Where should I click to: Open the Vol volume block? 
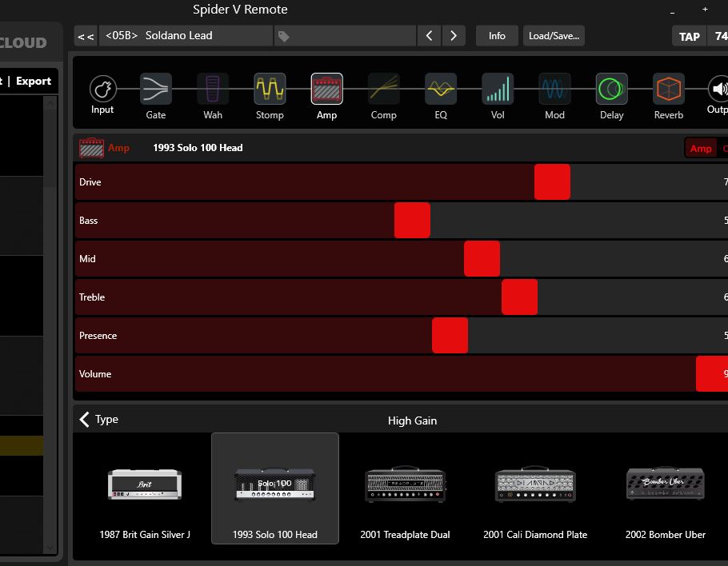coord(498,89)
